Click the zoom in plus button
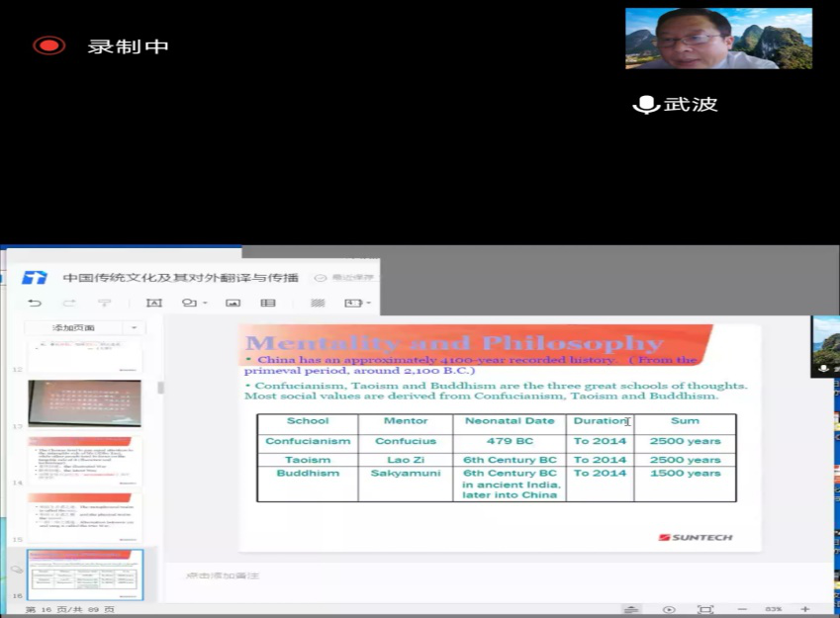Screen dimensions: 840x618 [x=805, y=610]
